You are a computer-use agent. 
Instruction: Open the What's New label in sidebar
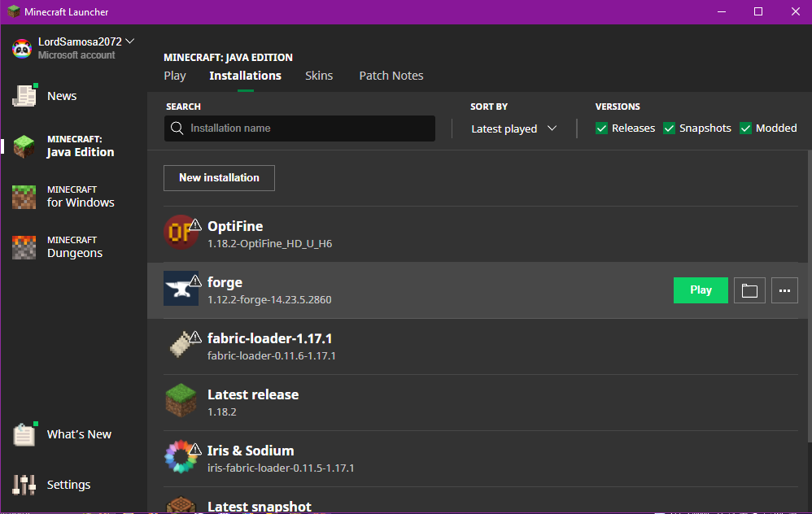click(79, 434)
